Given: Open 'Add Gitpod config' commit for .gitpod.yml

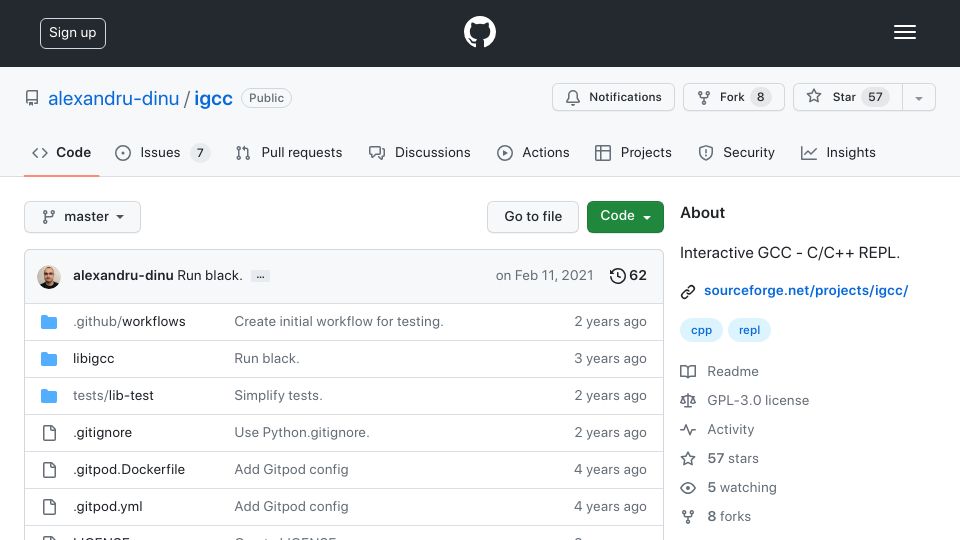Looking at the screenshot, I should coord(291,507).
